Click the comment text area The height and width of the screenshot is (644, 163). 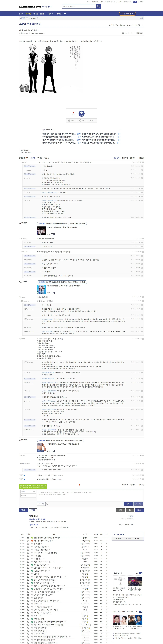tap(90, 496)
